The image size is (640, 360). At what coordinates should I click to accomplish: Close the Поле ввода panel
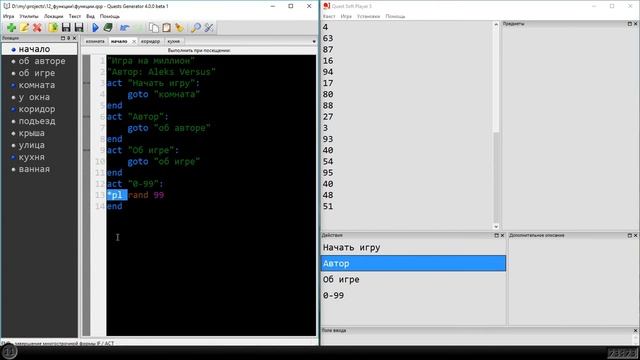click(635, 331)
